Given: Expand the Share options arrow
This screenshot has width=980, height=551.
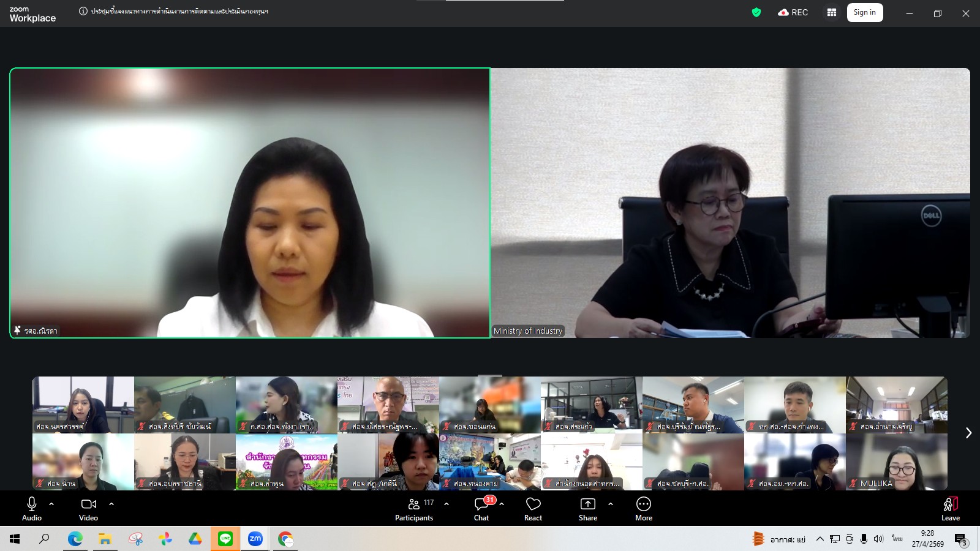Looking at the screenshot, I should click(611, 504).
